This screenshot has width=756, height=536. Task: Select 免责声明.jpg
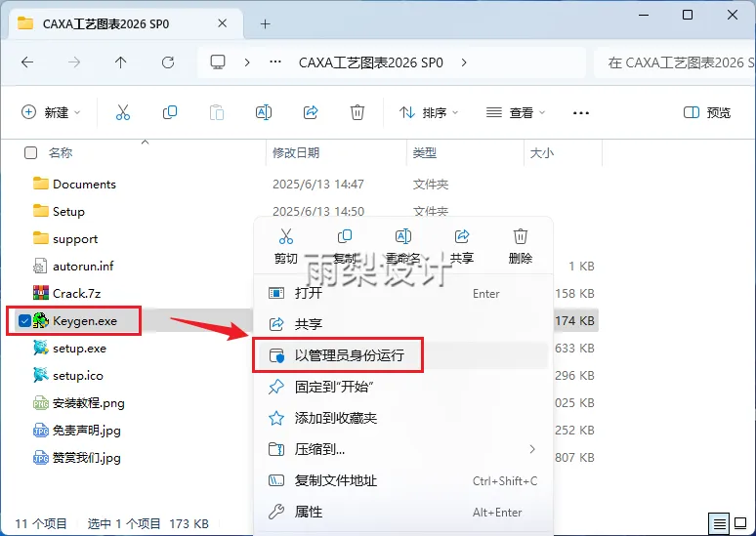pyautogui.click(x=87, y=431)
